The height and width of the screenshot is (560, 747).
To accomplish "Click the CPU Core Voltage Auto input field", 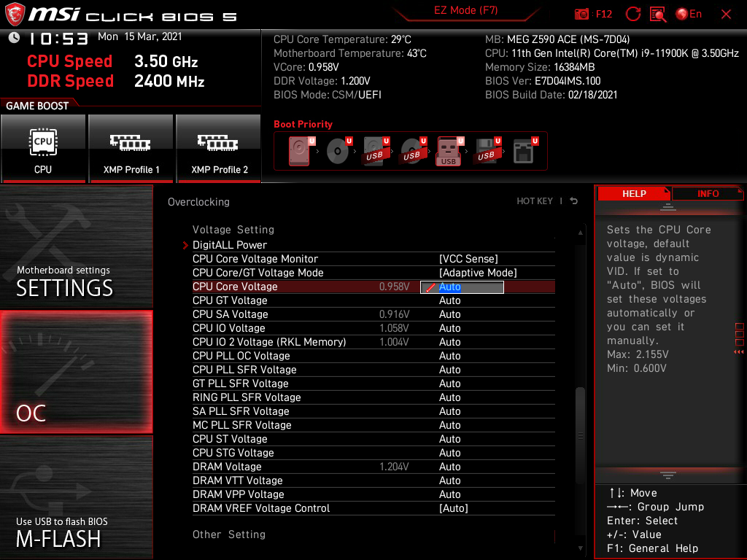I will point(462,287).
